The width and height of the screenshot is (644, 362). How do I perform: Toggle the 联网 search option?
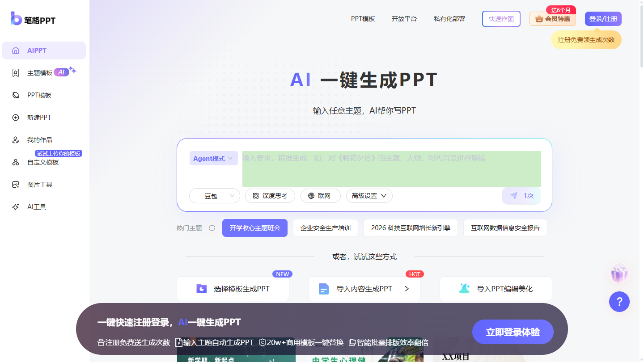(321, 196)
